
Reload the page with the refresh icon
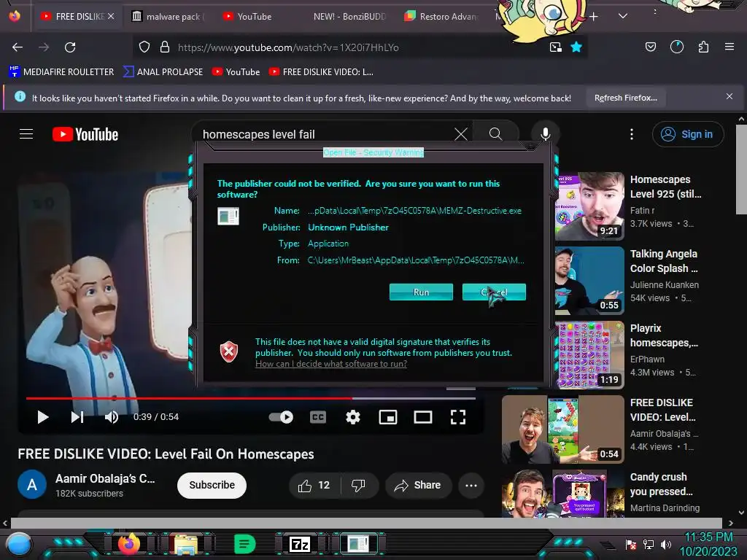70,47
